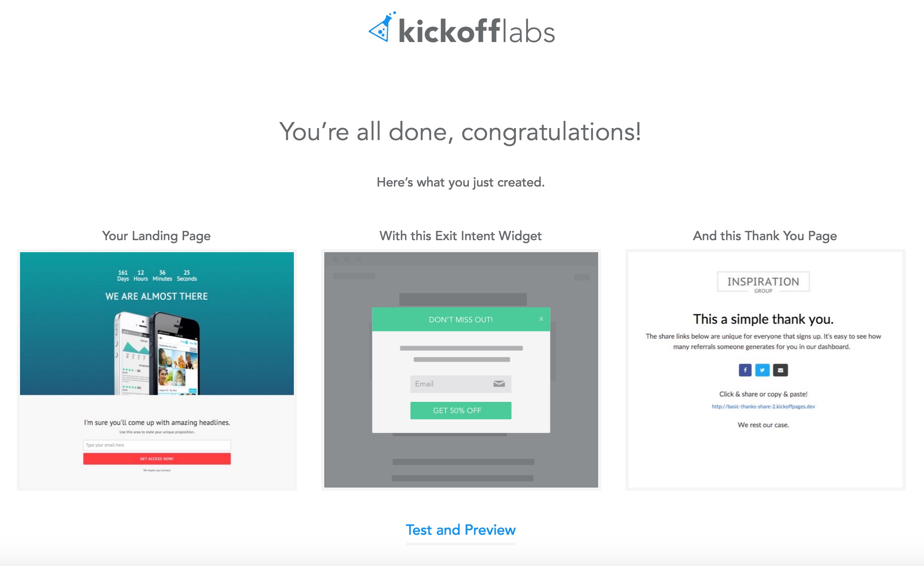
Task: Click the envelope icon in Email field
Action: click(x=499, y=384)
